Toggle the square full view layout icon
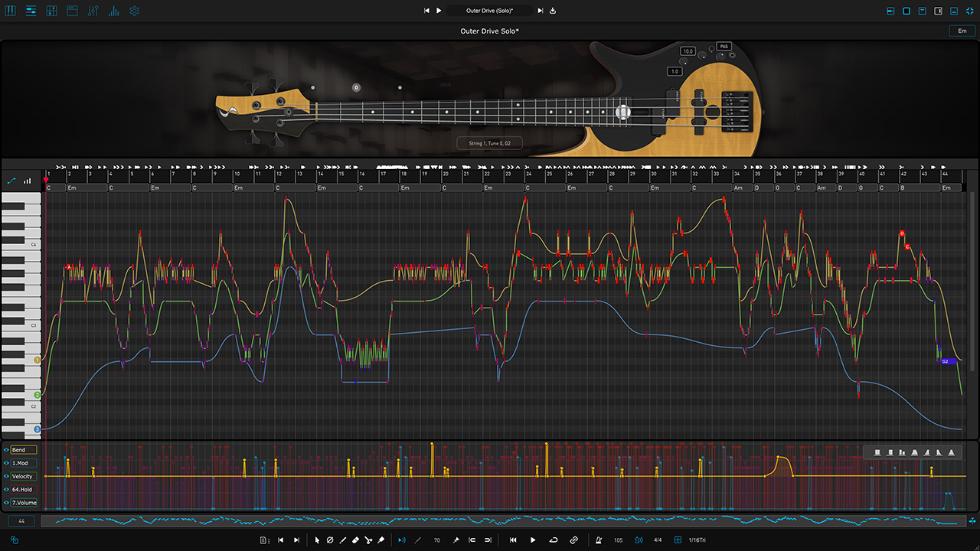Screen dimensions: 980x551 pyautogui.click(x=906, y=11)
